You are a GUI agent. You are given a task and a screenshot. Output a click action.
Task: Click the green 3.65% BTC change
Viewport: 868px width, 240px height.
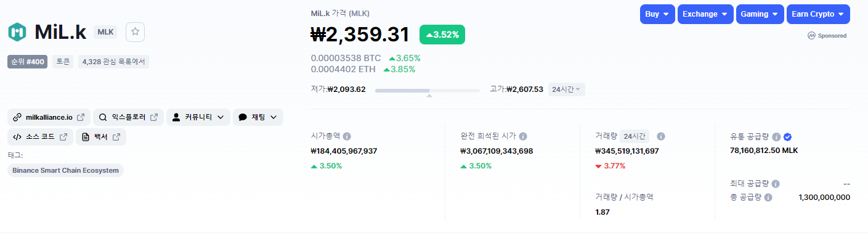[x=405, y=59]
